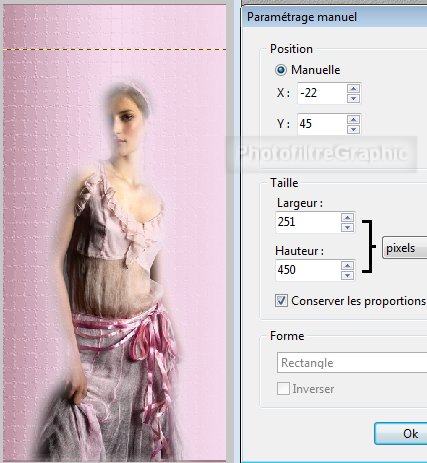
Task: Increase the X position value
Action: pos(353,89)
